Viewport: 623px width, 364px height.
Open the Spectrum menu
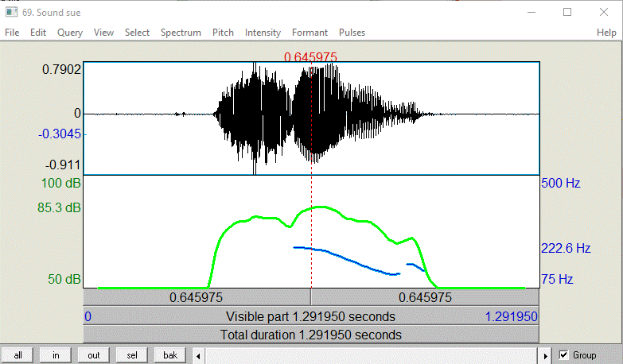click(181, 33)
